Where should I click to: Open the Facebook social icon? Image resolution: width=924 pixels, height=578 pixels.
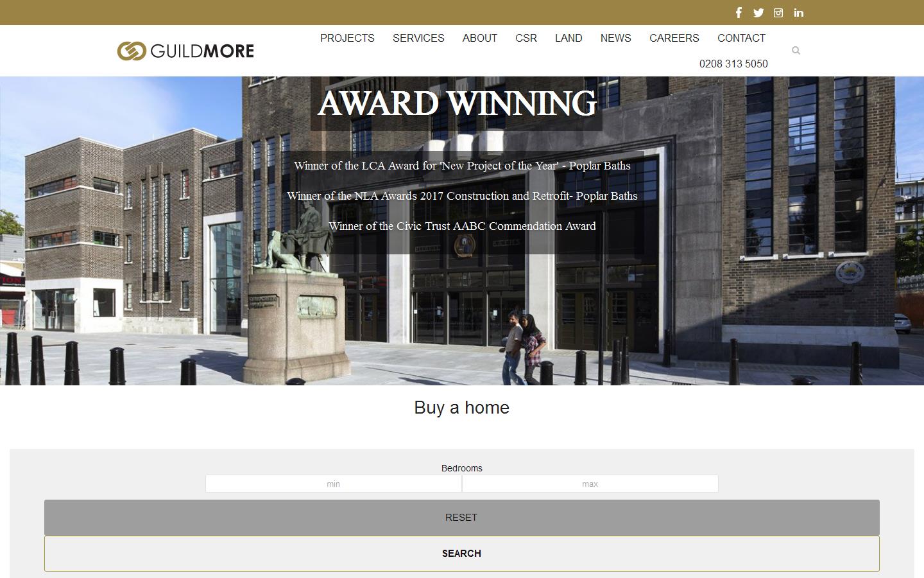(739, 12)
